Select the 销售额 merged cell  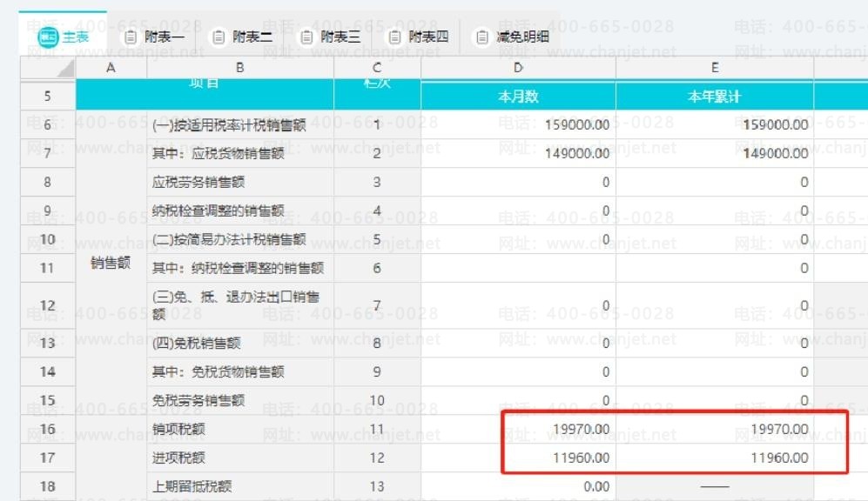click(111, 263)
